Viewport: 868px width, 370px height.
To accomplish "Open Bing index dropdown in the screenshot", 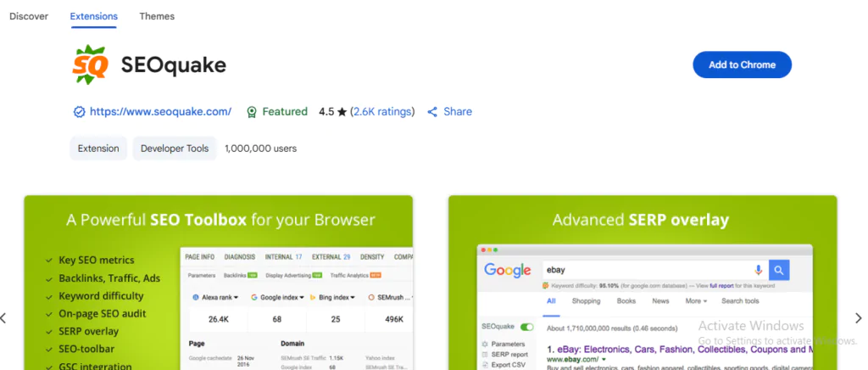I will tap(332, 297).
